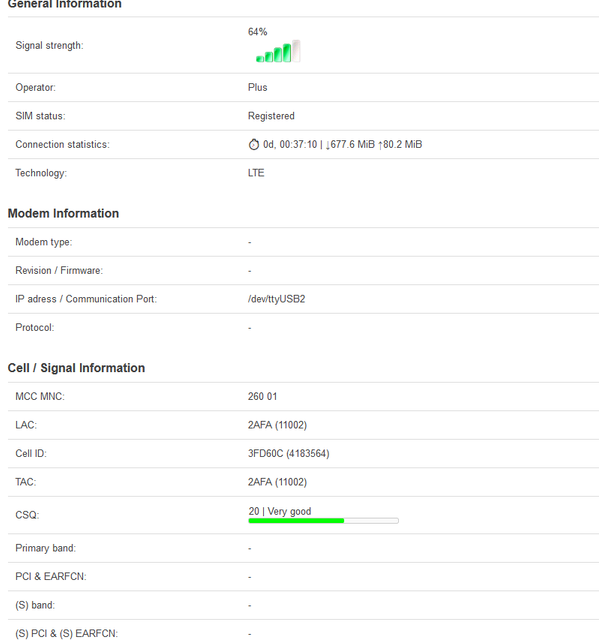Click the dash value beside Protocol
The width and height of the screenshot is (599, 640).
(x=250, y=328)
